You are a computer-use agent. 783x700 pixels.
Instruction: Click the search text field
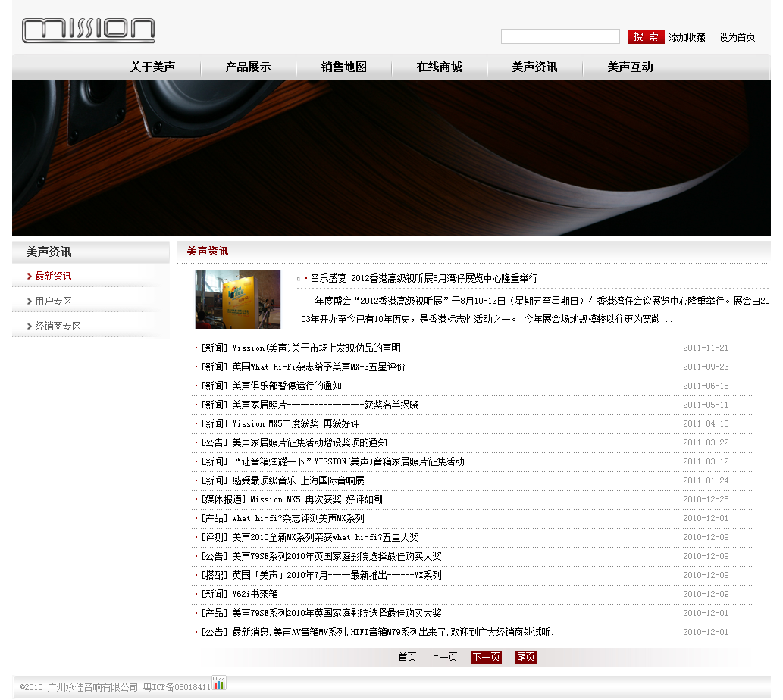[x=560, y=36]
